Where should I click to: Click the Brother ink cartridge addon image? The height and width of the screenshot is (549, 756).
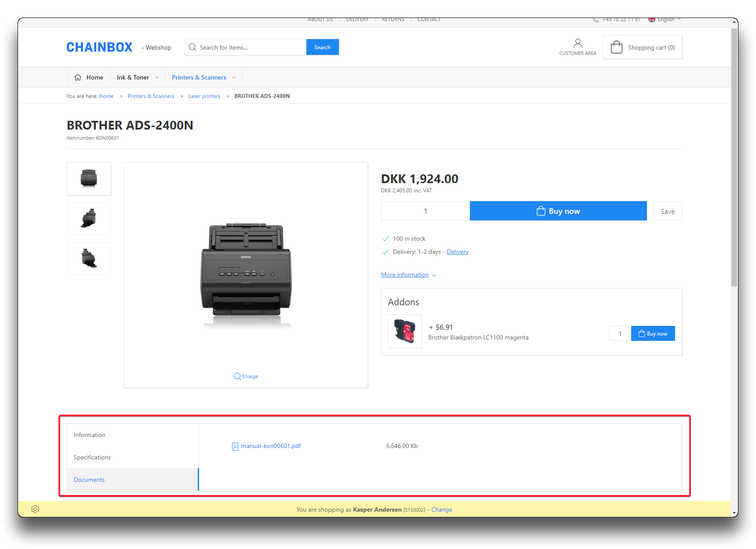[405, 331]
